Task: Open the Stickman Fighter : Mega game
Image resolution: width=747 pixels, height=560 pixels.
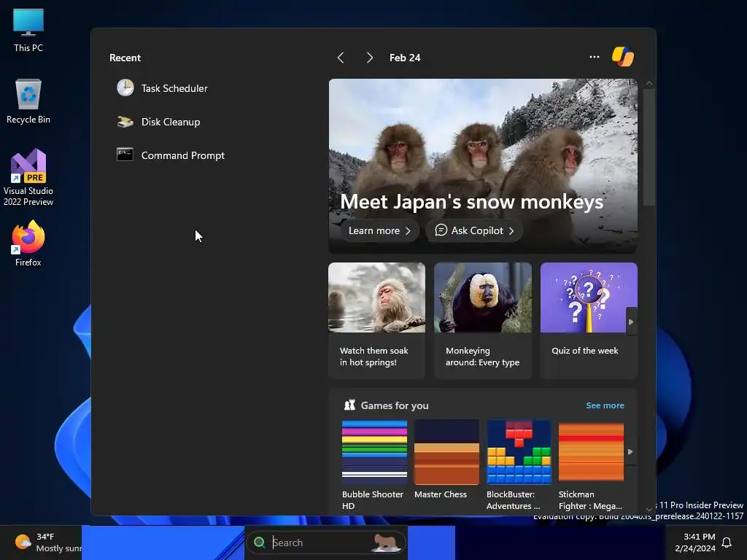Action: [x=591, y=465]
